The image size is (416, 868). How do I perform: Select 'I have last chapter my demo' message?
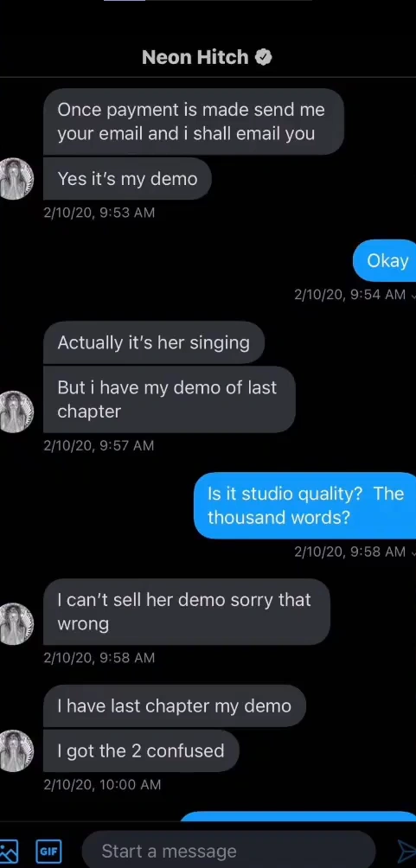[174, 705]
